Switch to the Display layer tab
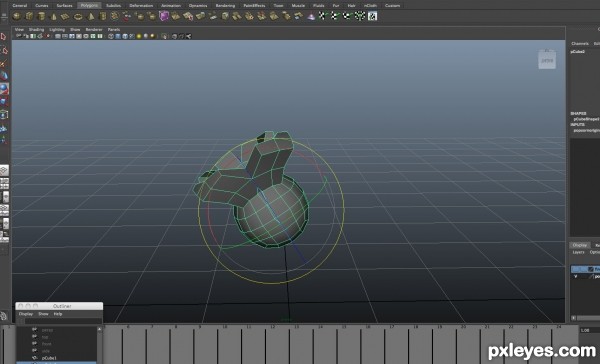The height and width of the screenshot is (364, 600). 579,245
